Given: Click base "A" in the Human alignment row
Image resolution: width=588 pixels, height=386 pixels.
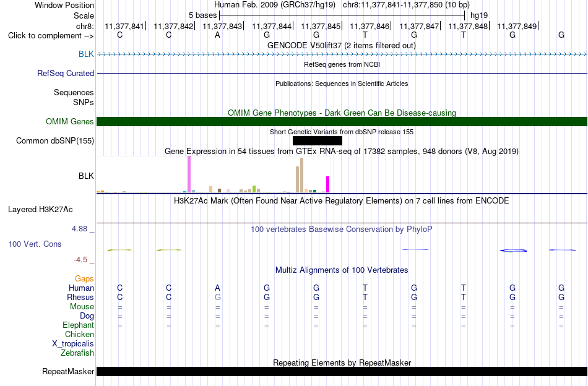Looking at the screenshot, I should [x=217, y=288].
